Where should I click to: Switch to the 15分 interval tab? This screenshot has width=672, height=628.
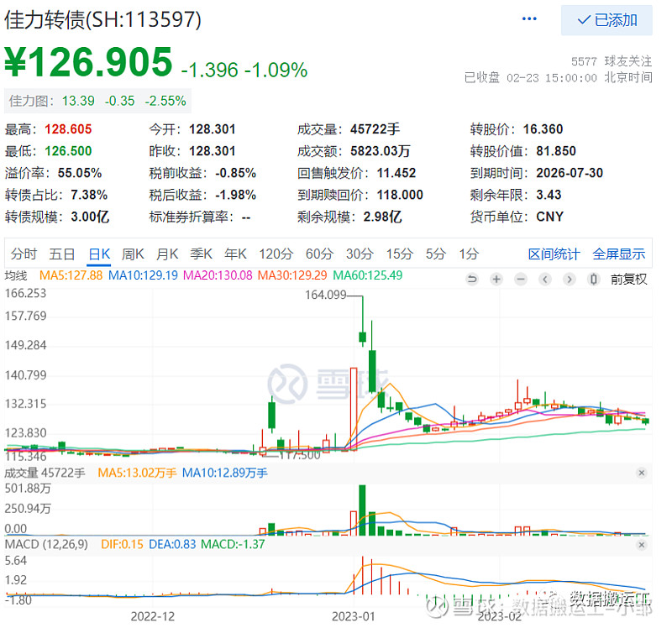(400, 254)
